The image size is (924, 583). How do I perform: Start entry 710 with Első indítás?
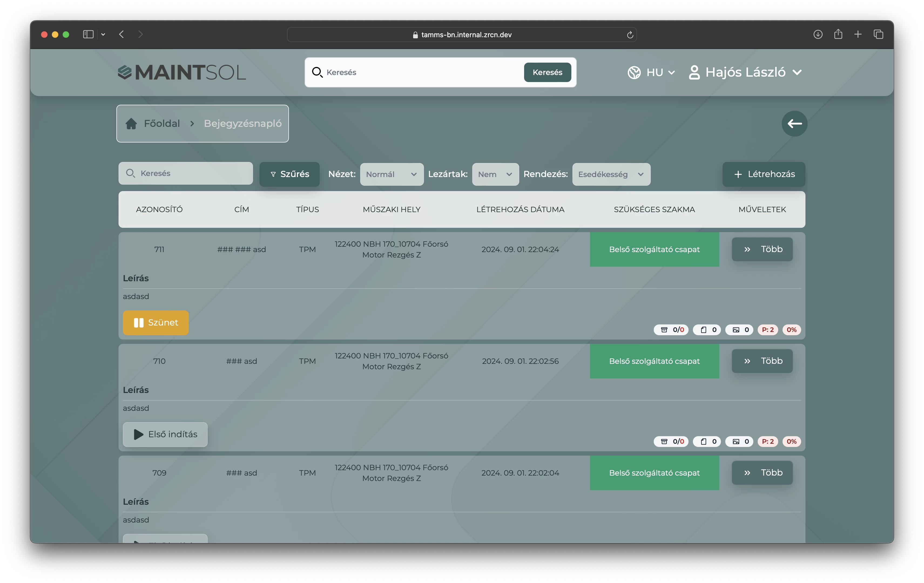(x=165, y=434)
